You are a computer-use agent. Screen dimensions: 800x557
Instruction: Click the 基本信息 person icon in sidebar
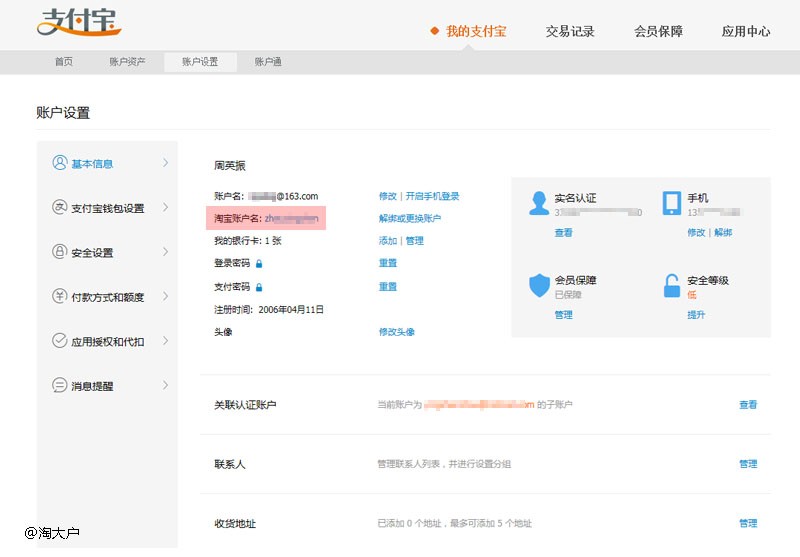click(60, 163)
